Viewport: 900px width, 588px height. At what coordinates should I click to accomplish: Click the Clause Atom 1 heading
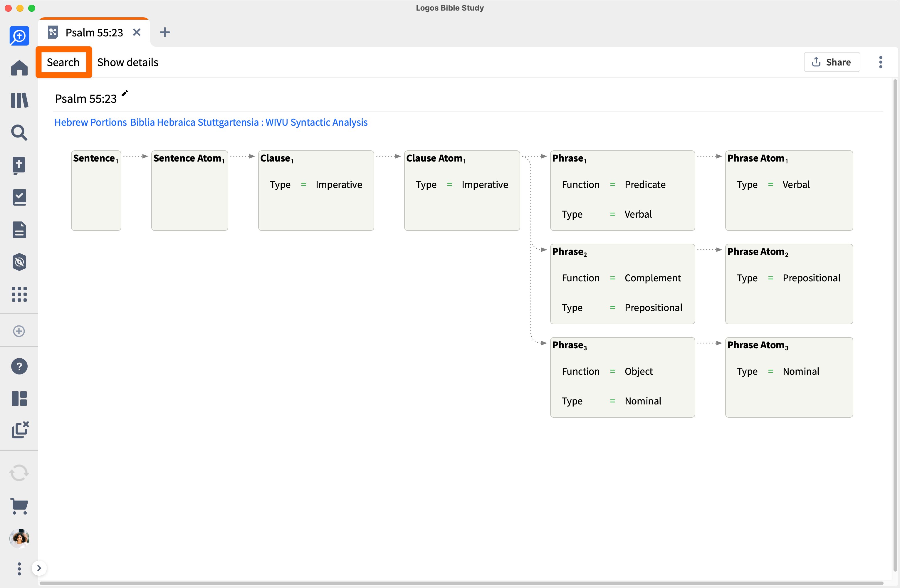coord(436,158)
